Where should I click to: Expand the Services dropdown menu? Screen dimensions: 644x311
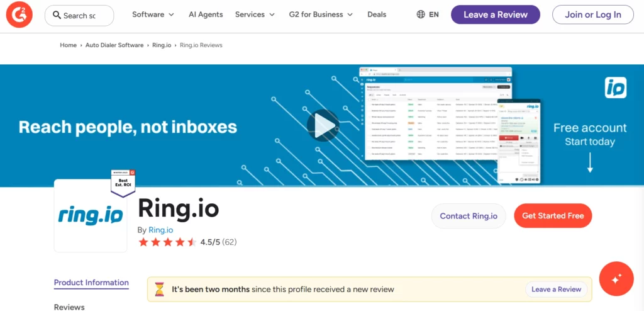(x=255, y=14)
